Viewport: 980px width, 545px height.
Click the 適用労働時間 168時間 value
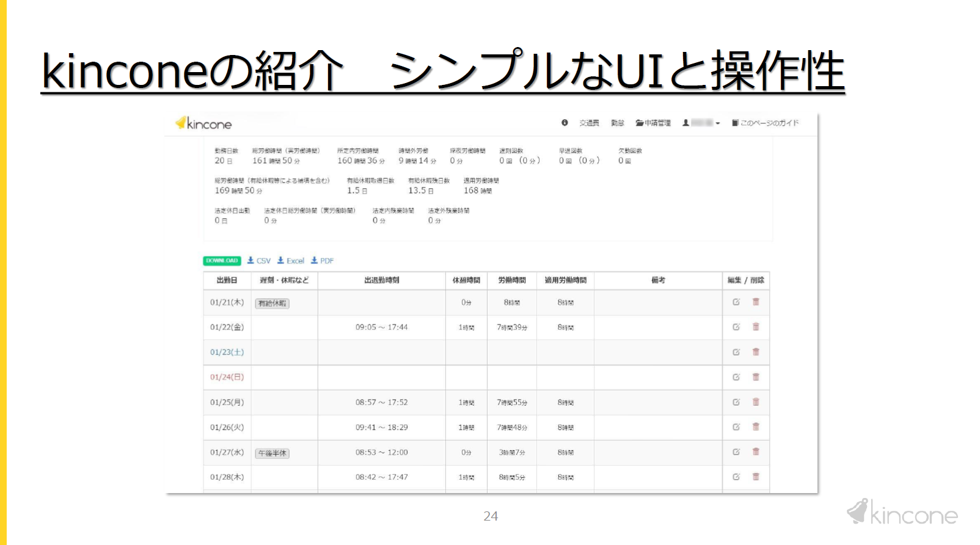coord(478,191)
